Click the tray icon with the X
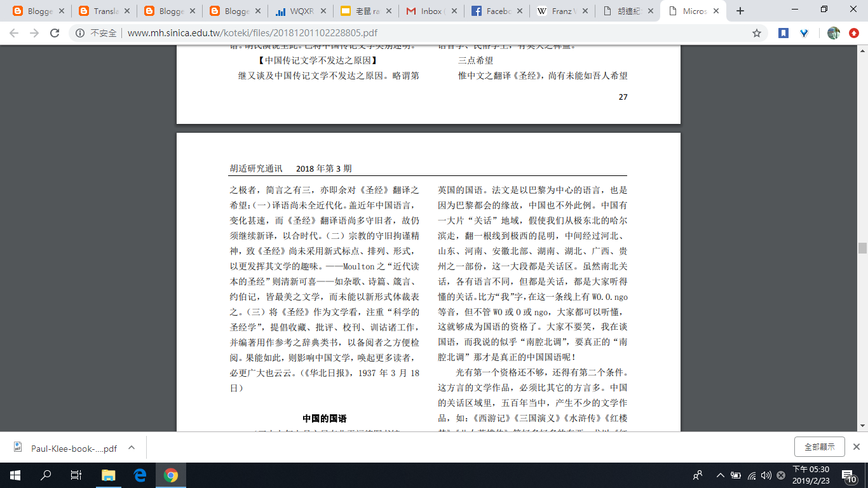The width and height of the screenshot is (868, 488). (x=780, y=475)
